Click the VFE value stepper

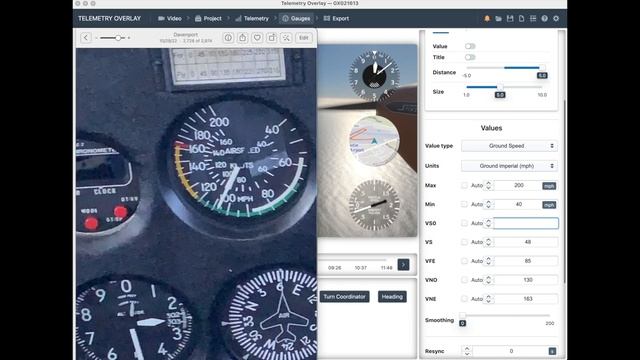(489, 261)
